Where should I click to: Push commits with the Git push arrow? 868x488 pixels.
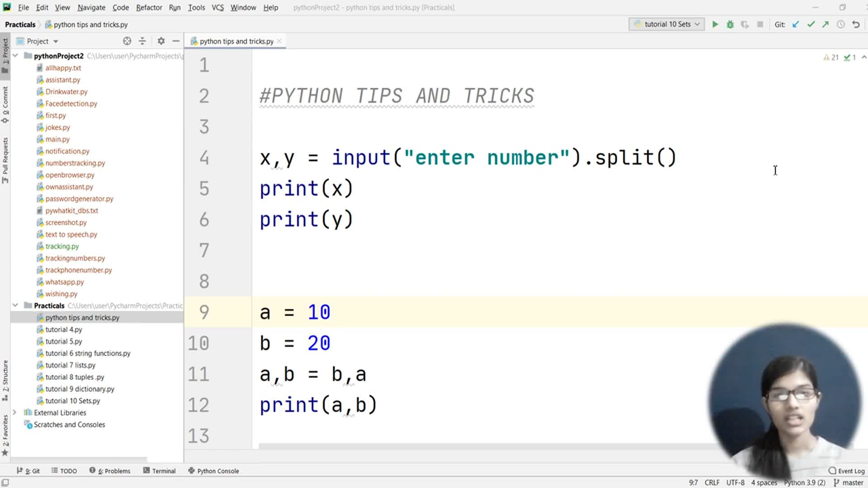[826, 24]
